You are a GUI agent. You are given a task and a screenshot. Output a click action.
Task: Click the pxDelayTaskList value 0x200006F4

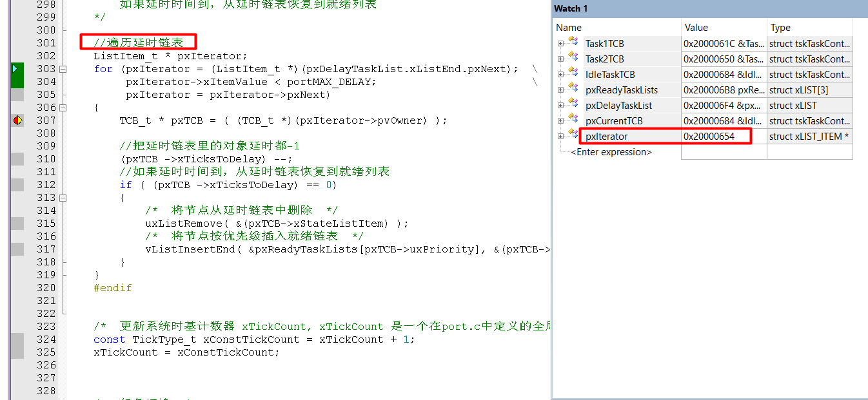pos(724,106)
